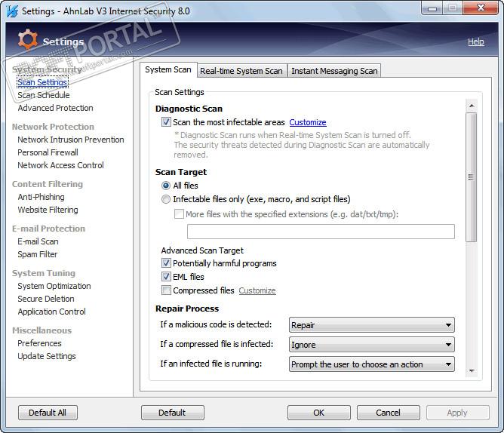The width and height of the screenshot is (504, 433).
Task: Open Network Intrusion Prevention settings
Action: [x=71, y=140]
